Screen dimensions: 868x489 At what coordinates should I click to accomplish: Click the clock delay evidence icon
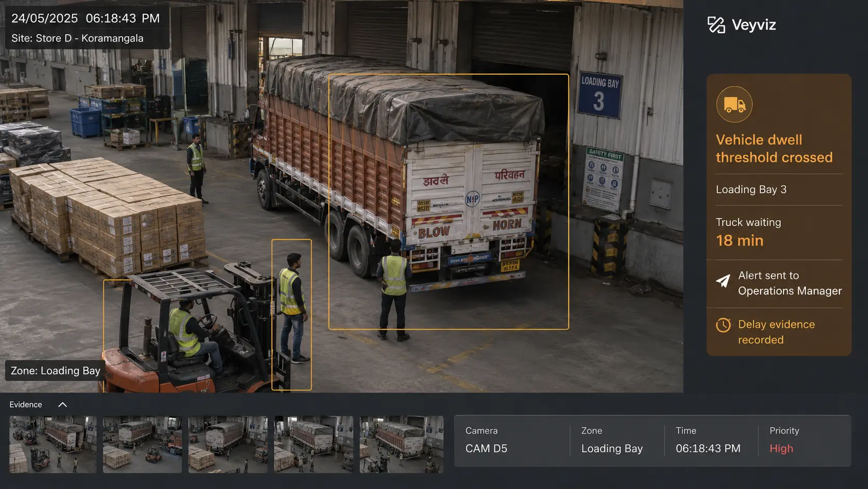click(723, 325)
